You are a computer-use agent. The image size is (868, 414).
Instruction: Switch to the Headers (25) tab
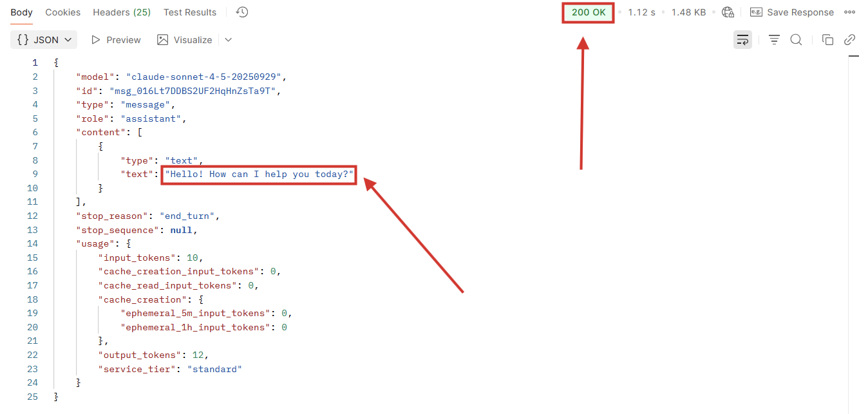pos(121,12)
